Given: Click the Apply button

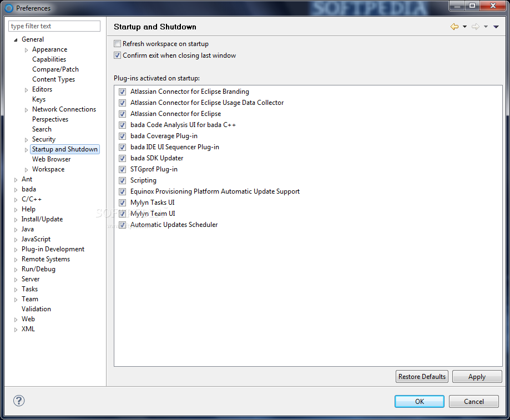Looking at the screenshot, I should pos(477,376).
